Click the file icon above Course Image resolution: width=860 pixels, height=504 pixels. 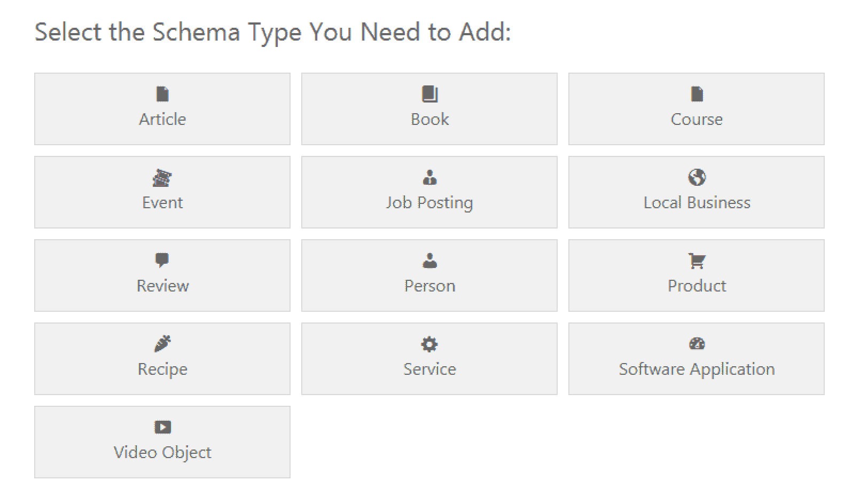pos(697,94)
